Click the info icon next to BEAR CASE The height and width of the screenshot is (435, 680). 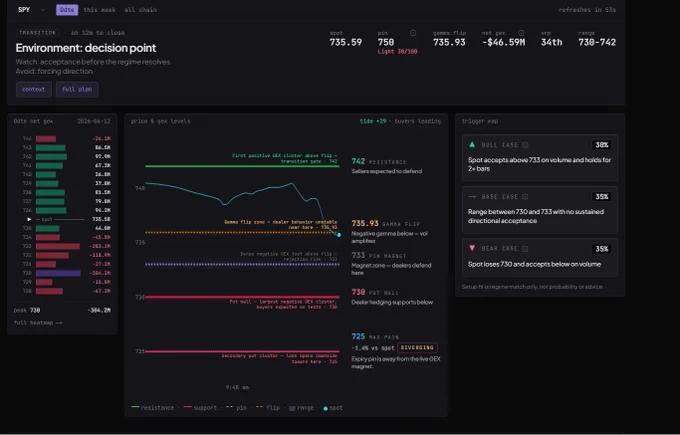(525, 249)
